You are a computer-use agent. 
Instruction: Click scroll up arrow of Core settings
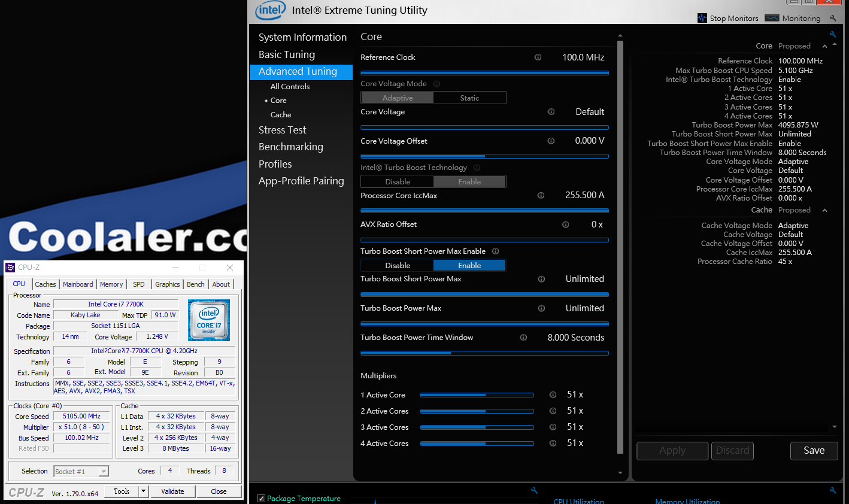[620, 36]
